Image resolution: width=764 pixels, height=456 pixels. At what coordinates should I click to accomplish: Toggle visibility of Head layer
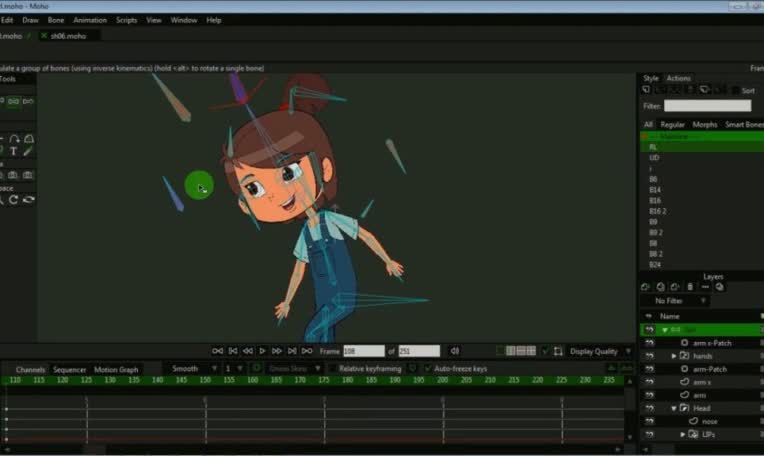(649, 408)
